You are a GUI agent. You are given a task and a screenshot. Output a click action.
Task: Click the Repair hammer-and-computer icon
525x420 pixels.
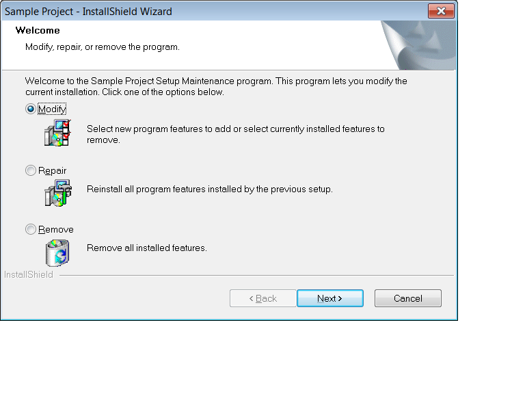tap(58, 193)
